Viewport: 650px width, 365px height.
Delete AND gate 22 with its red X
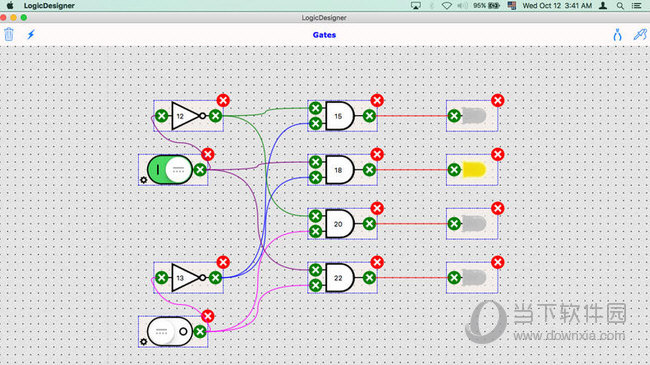377,262
